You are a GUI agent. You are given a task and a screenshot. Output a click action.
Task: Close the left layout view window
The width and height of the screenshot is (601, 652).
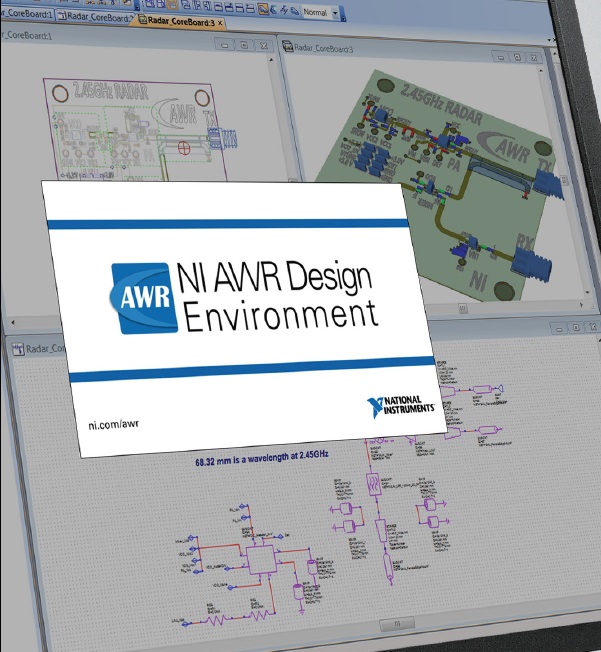coord(262,45)
